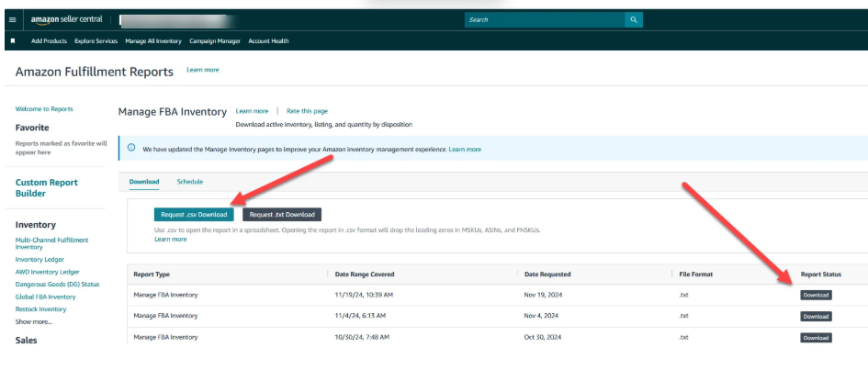
Task: Click the File Format column header
Action: [696, 275]
